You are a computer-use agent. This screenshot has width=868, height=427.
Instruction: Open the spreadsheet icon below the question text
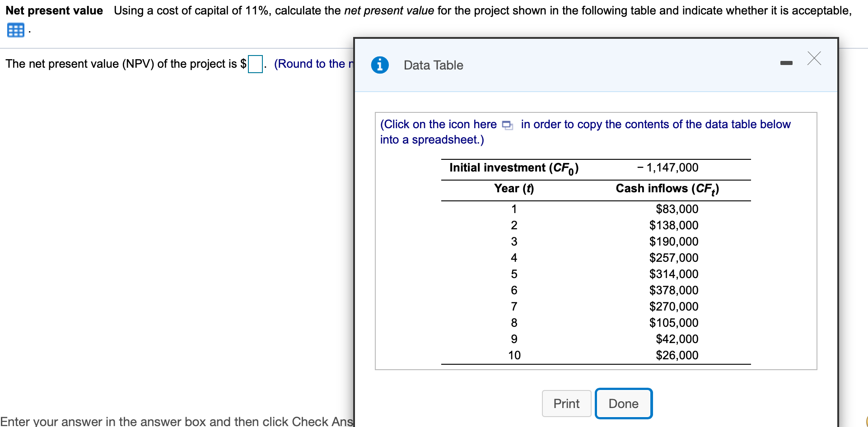click(x=15, y=30)
